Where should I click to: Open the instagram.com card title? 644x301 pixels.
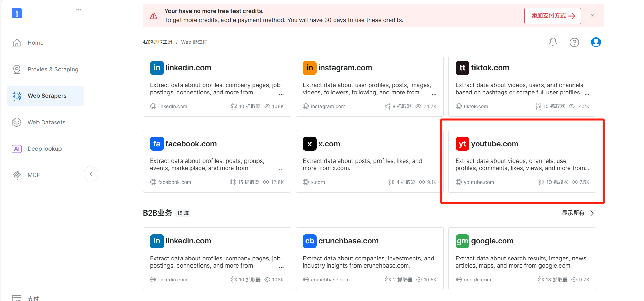tap(345, 68)
